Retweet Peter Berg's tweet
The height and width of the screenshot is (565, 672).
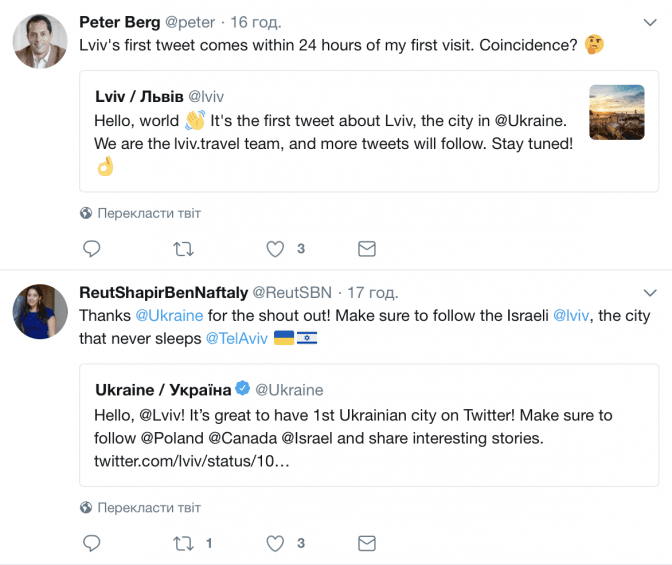[x=184, y=248]
